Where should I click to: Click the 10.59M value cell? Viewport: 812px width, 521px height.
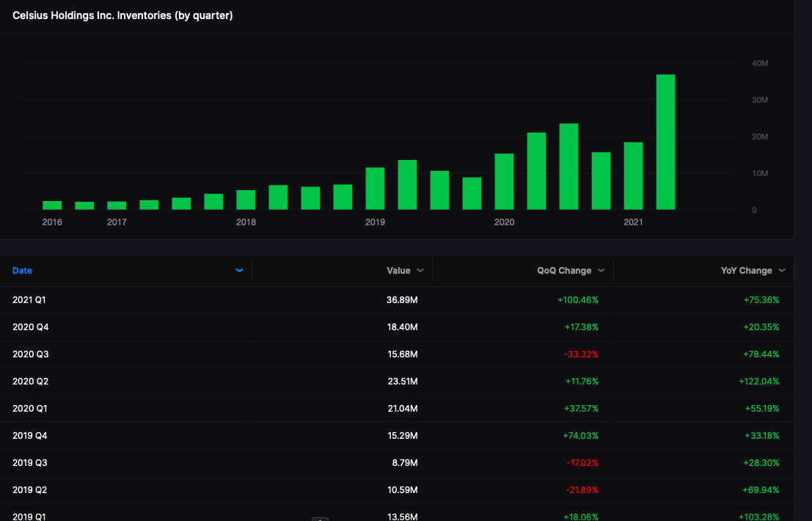[403, 490]
